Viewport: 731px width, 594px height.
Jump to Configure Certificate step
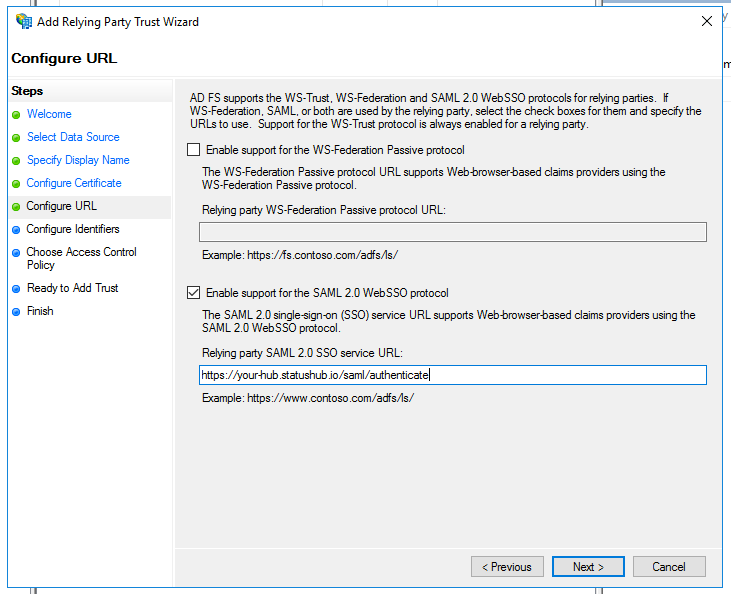[74, 183]
